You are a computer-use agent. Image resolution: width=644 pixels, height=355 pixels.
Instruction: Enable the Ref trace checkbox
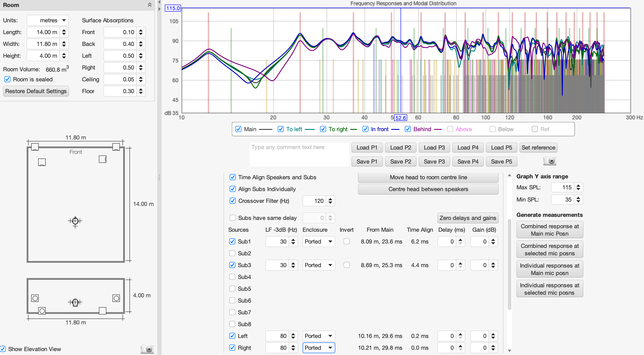tap(535, 129)
